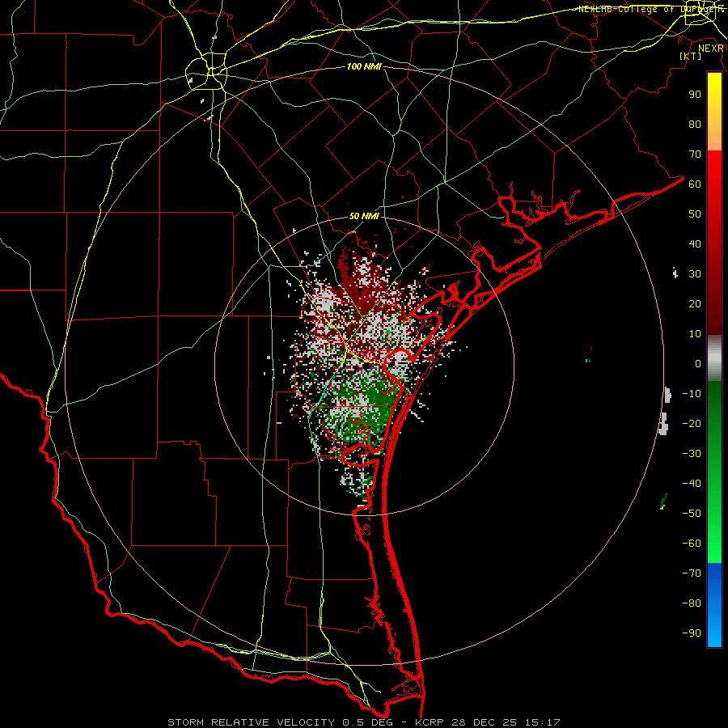Click the gray zero-velocity segment of the color bar
The height and width of the screenshot is (728, 728).
pos(714,358)
